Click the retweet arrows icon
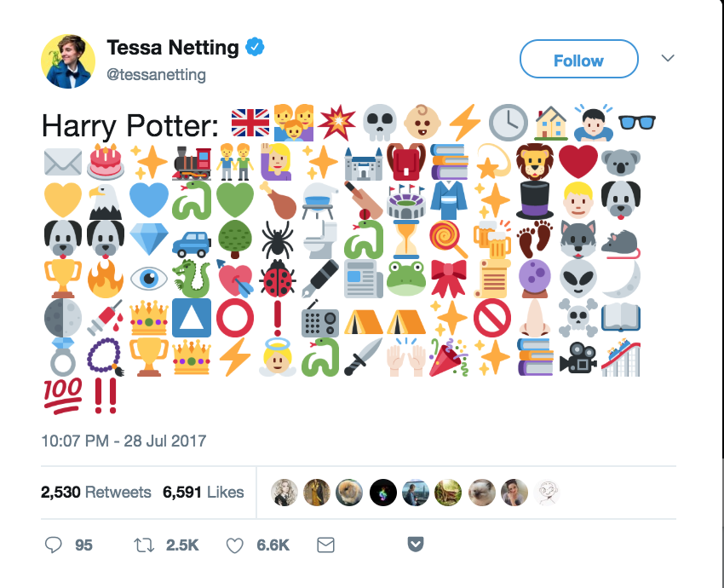Image resolution: width=724 pixels, height=588 pixels. (x=144, y=545)
